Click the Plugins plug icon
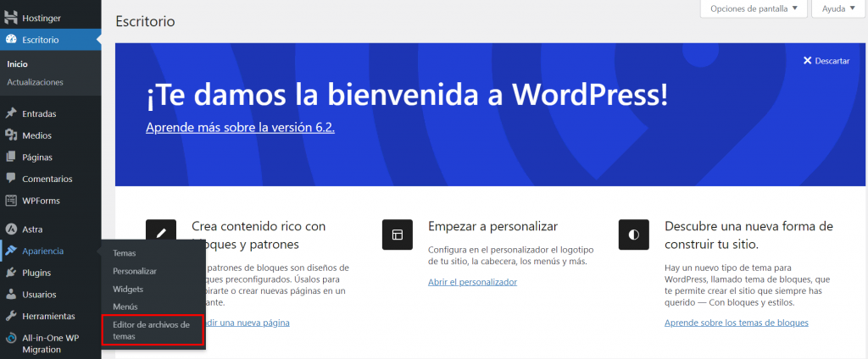The height and width of the screenshot is (359, 868). pos(11,273)
